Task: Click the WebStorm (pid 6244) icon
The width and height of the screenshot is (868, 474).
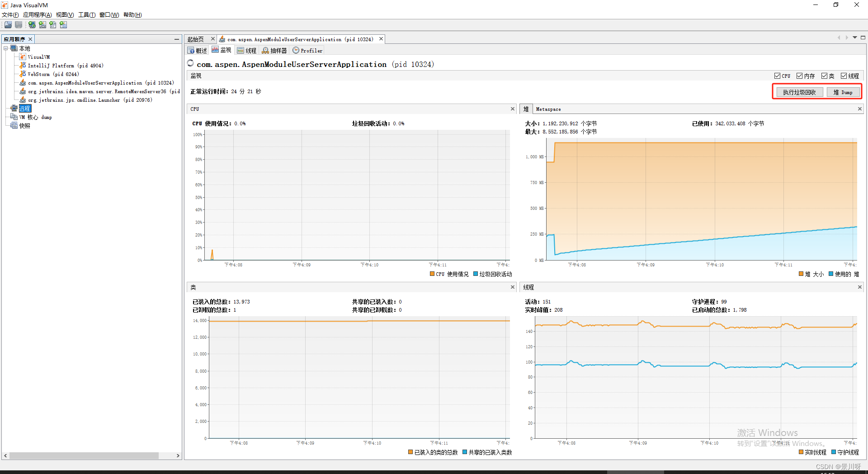Action: pyautogui.click(x=23, y=74)
